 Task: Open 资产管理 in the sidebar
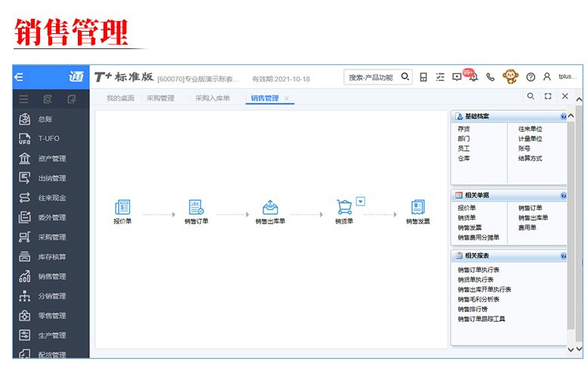(x=51, y=159)
